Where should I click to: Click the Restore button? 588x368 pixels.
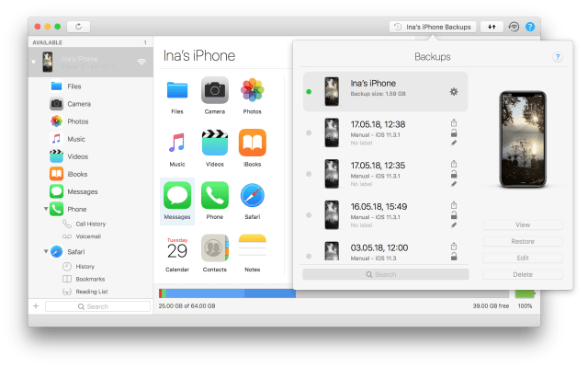pyautogui.click(x=523, y=241)
